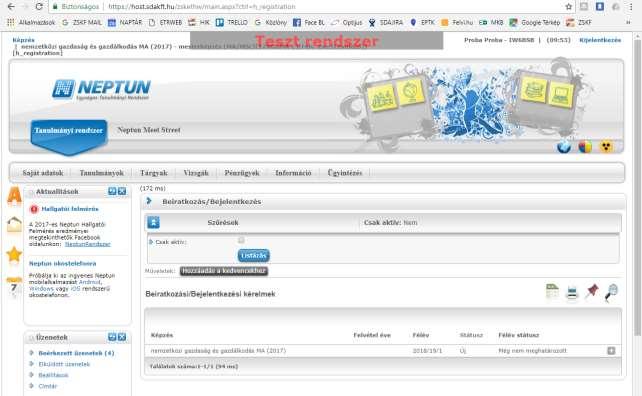The image size is (642, 396).
Task: Click the yellow star favorites icon
Action: pos(14,254)
